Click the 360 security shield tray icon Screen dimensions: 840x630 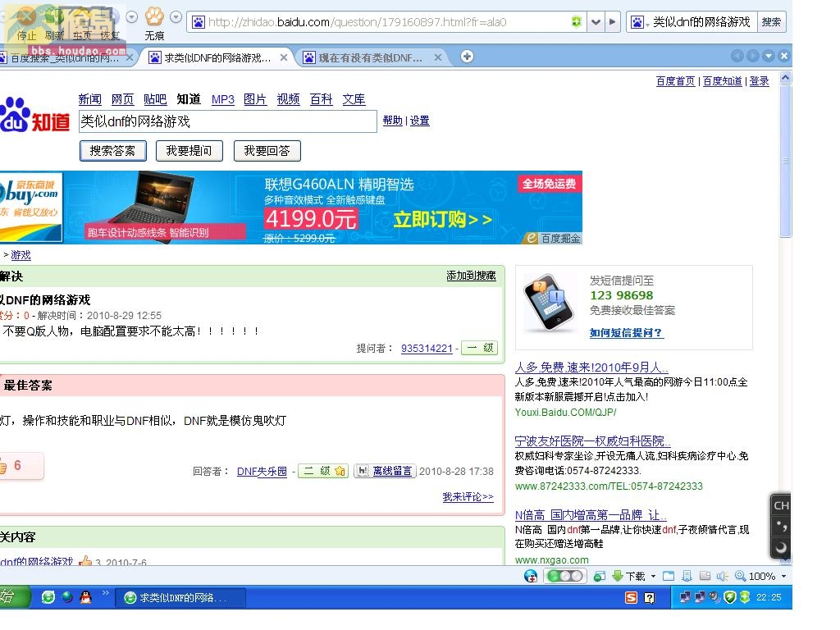pos(729,597)
